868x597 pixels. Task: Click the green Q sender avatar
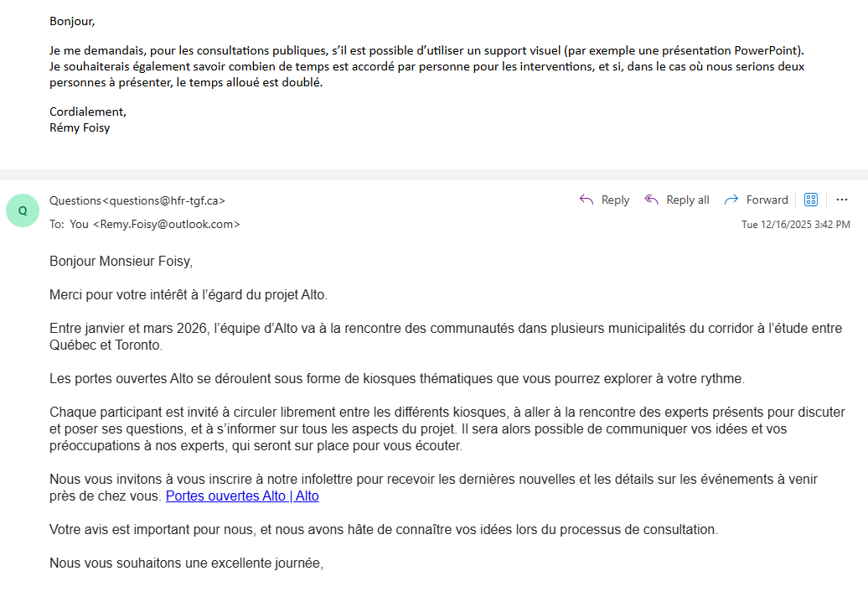pos(23,210)
